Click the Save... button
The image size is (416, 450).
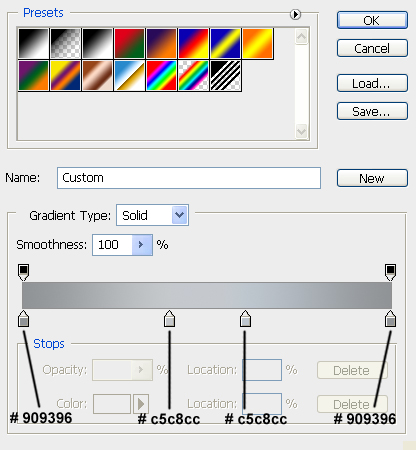[372, 111]
